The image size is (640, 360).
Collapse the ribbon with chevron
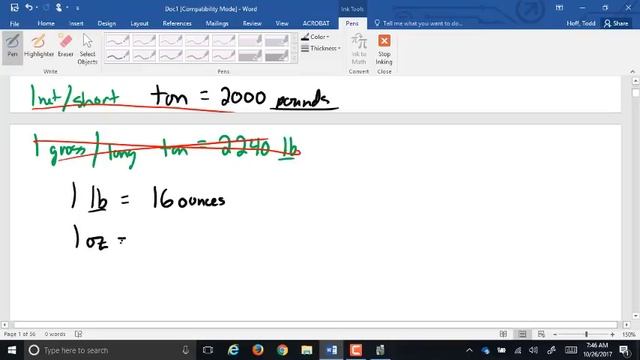tap(633, 71)
